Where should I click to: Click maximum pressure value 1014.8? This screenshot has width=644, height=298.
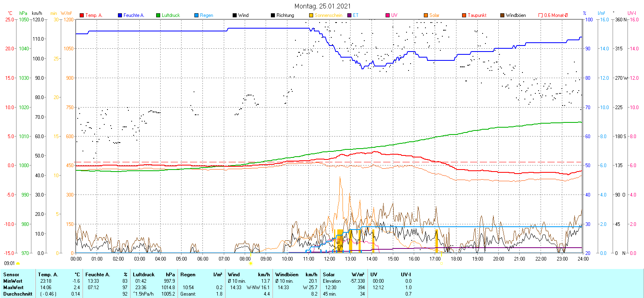pos(168,288)
